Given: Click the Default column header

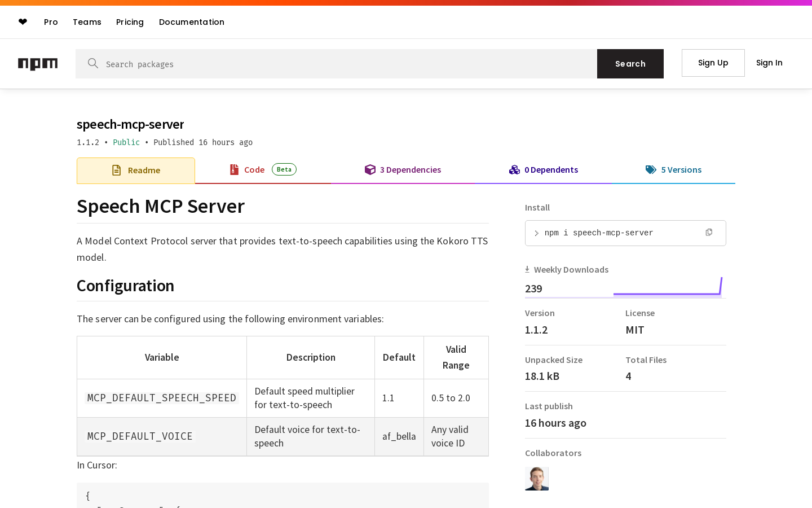Looking at the screenshot, I should (x=399, y=357).
